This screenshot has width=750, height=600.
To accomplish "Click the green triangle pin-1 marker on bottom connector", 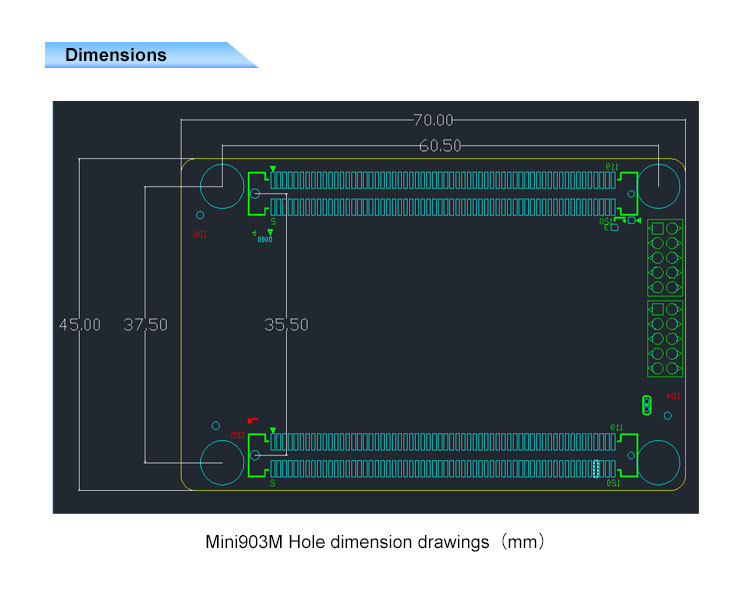I will [273, 431].
